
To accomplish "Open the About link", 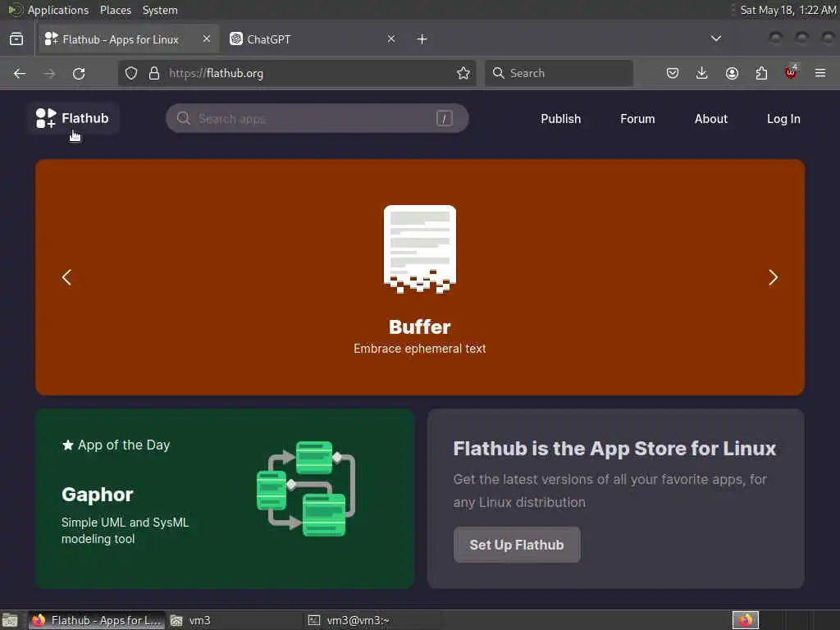I will point(711,119).
